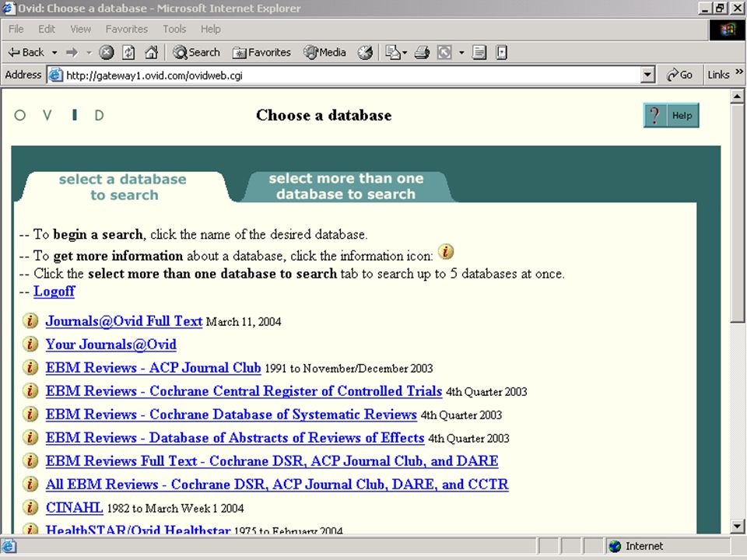Go back using the Back arrow
Viewport: 747px width, 560px height.
26,52
